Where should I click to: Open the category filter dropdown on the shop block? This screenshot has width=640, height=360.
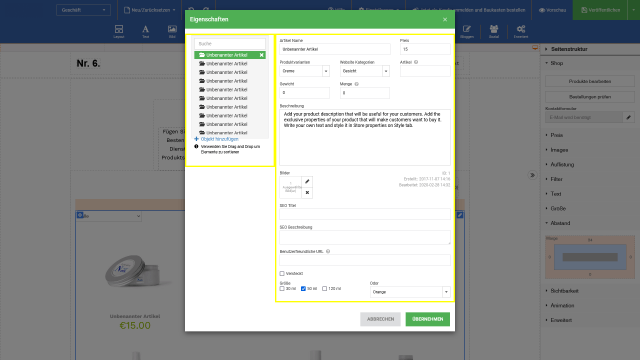coord(109,216)
